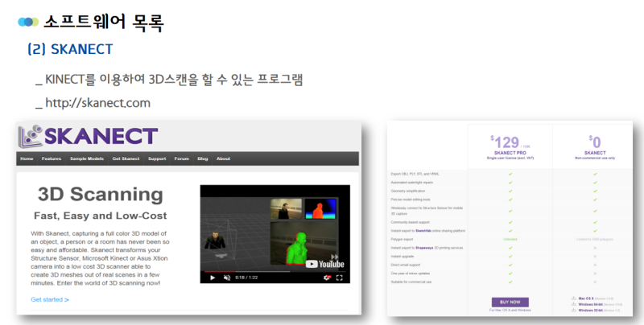The width and height of the screenshot is (644, 325).
Task: Enter fullscreen using the video fullscreen icon
Action: click(x=340, y=278)
